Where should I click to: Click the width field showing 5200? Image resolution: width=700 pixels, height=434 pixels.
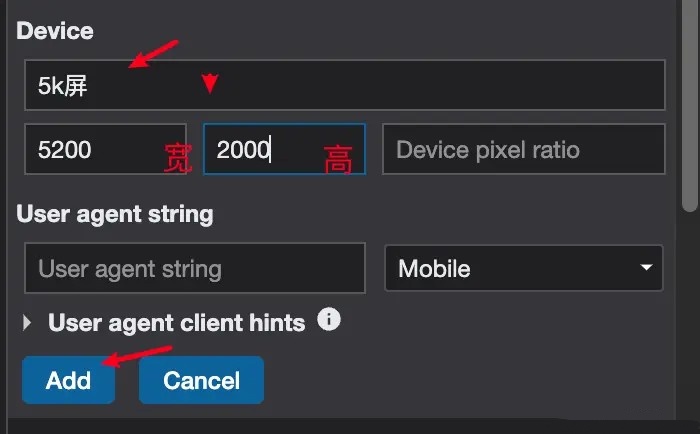pyautogui.click(x=105, y=149)
